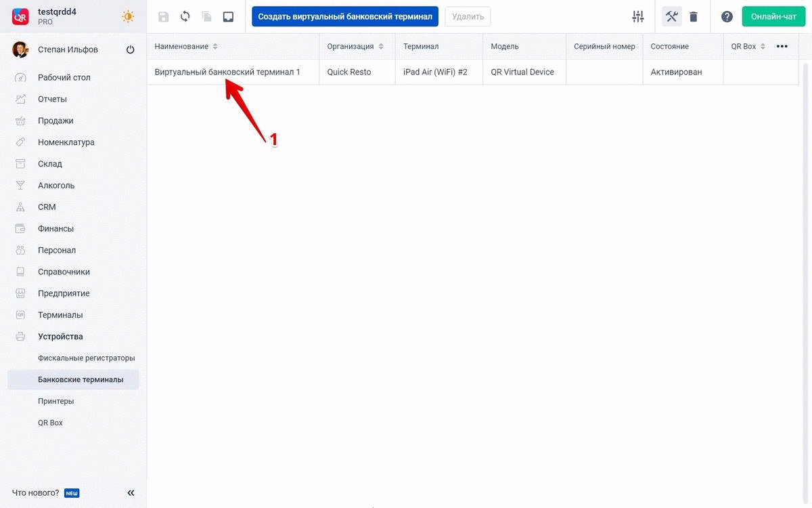812x508 pixels.
Task: Click the Активирован status cell
Action: pyautogui.click(x=683, y=72)
